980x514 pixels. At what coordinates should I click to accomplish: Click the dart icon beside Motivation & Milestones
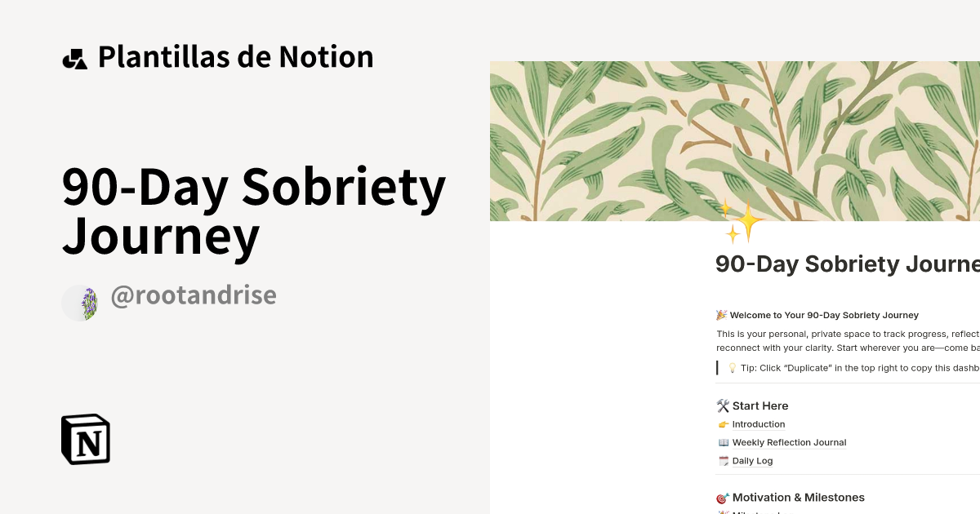tap(722, 497)
